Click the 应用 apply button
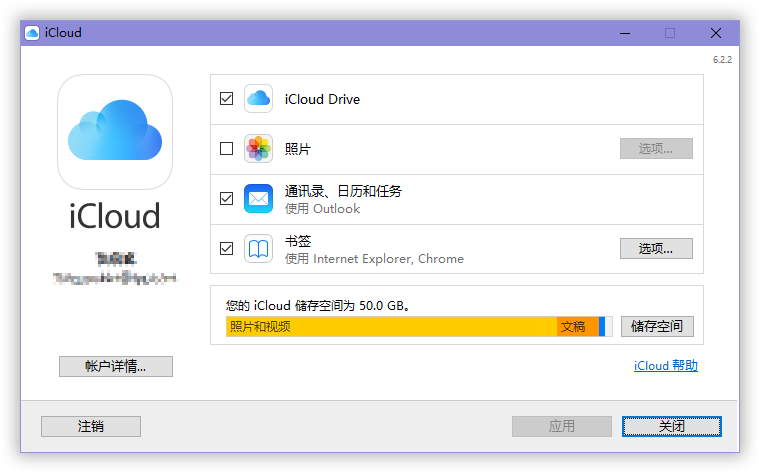 [562, 426]
